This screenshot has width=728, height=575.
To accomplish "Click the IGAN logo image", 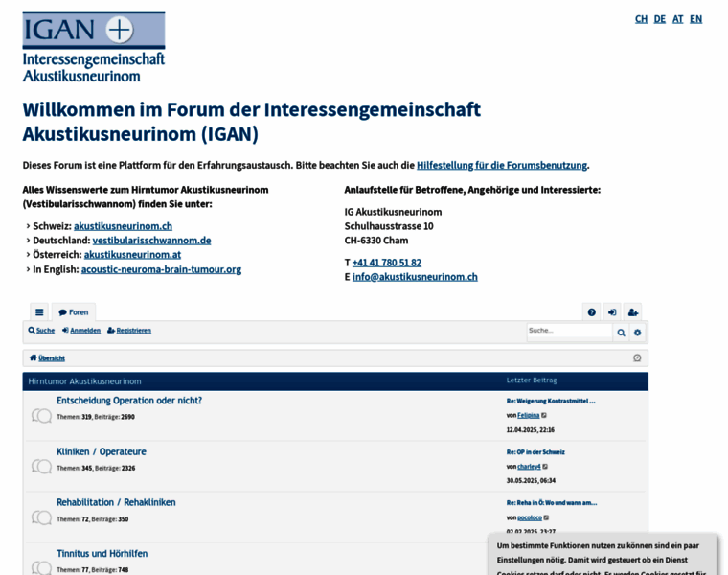I will click(94, 47).
